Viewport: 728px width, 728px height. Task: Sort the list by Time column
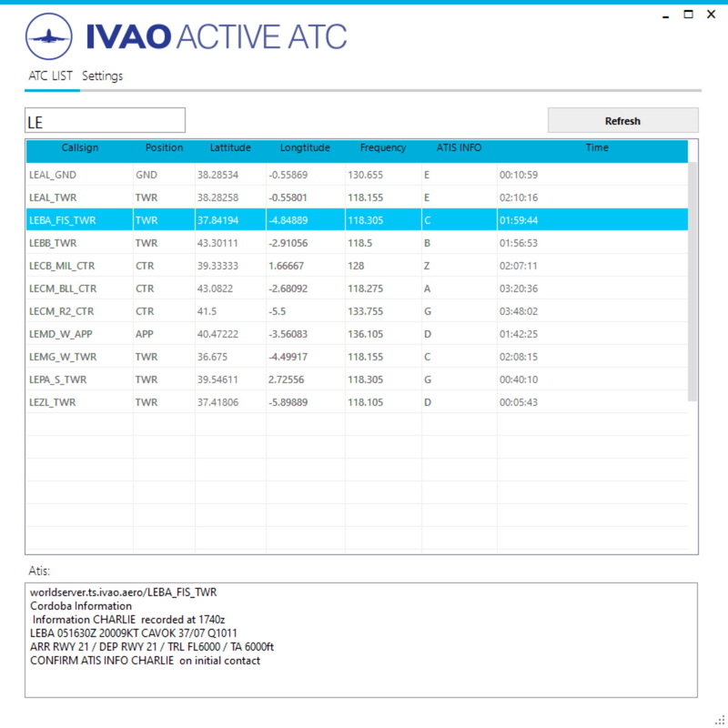tap(597, 148)
